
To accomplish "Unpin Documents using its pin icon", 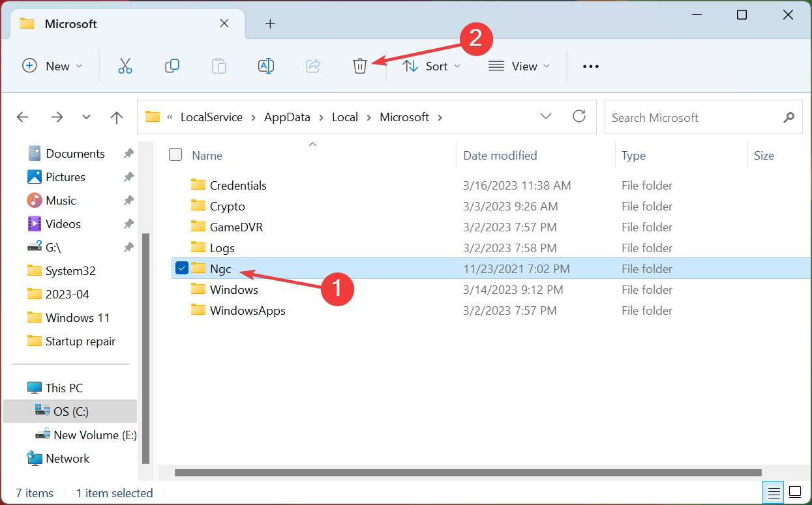I will pos(128,154).
